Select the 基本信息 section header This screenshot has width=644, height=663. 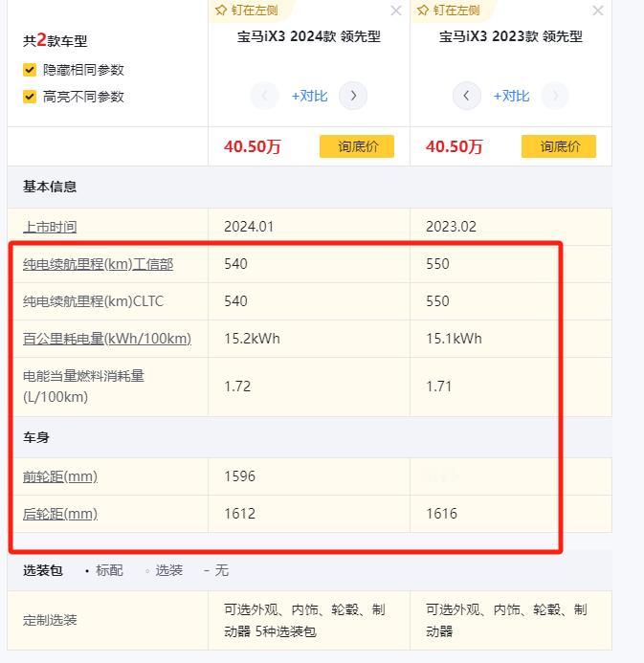coord(50,187)
